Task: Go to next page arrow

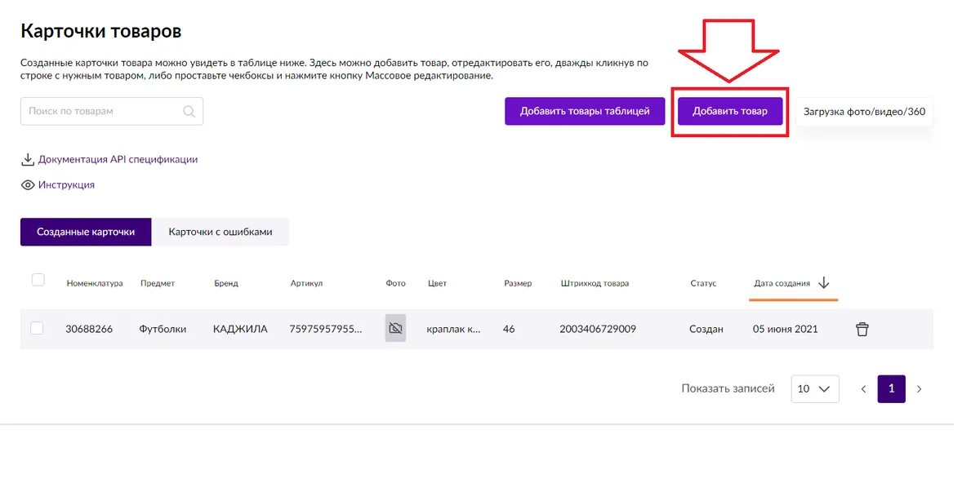Action: pos(919,389)
